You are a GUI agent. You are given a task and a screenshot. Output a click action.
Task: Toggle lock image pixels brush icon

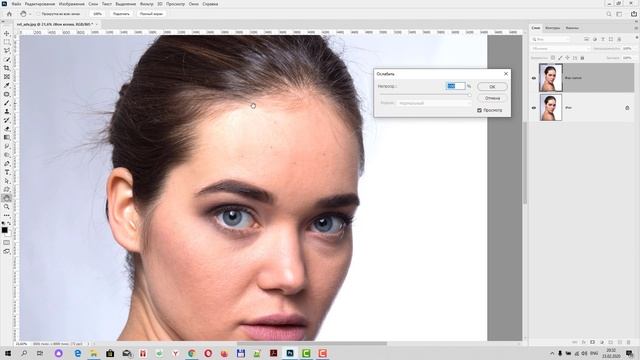click(x=560, y=58)
